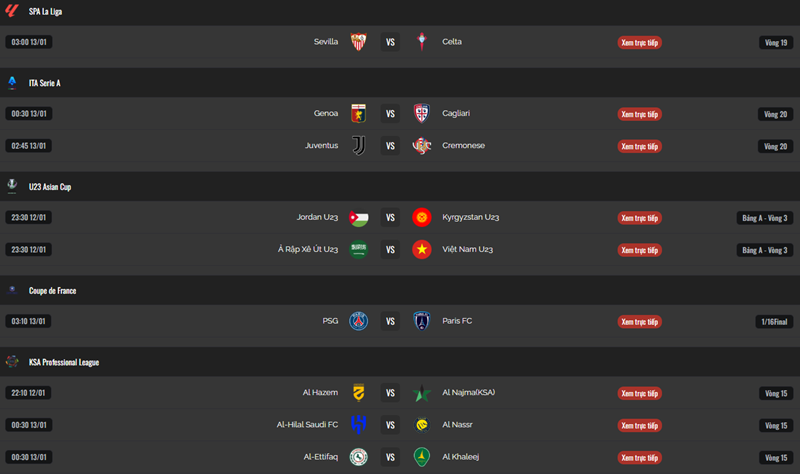
Task: Open the KSA Professional League section
Action: click(63, 362)
